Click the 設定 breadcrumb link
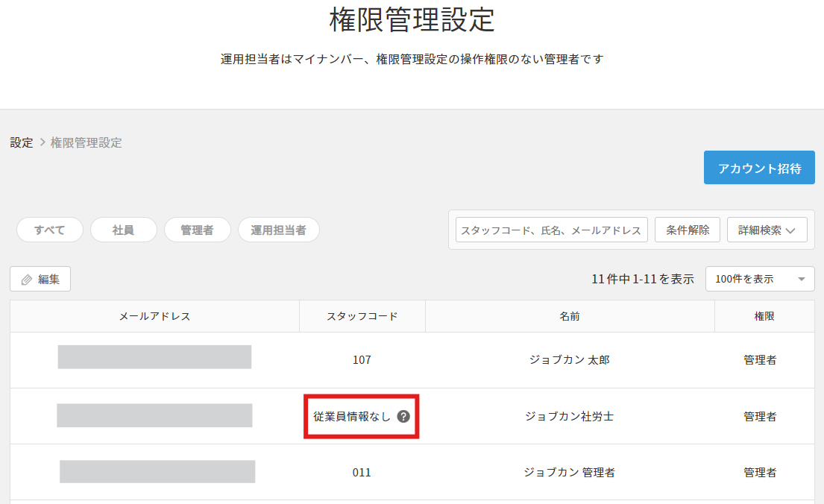The image size is (824, 504). pyautogui.click(x=22, y=142)
